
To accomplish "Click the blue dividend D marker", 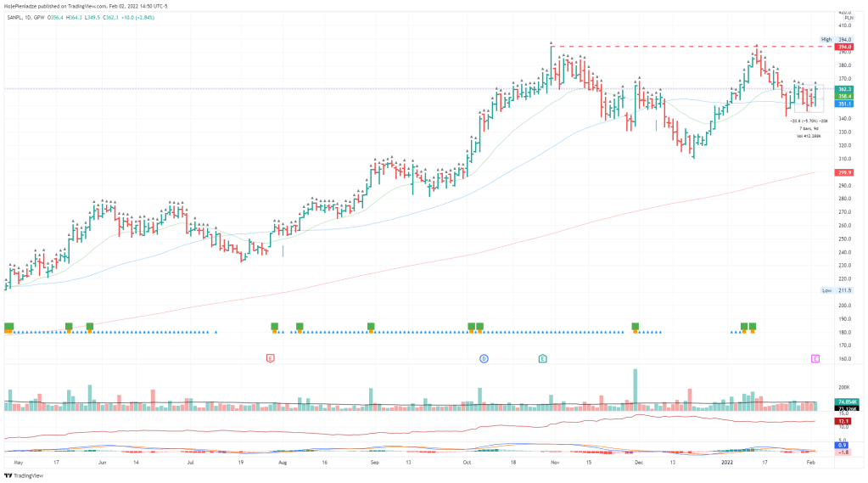I will [484, 358].
